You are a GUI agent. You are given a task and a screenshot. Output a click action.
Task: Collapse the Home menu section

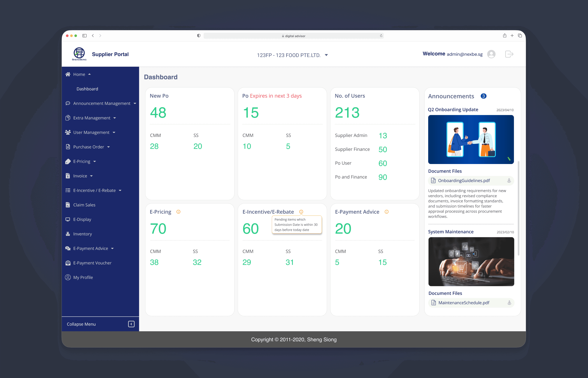coord(89,74)
